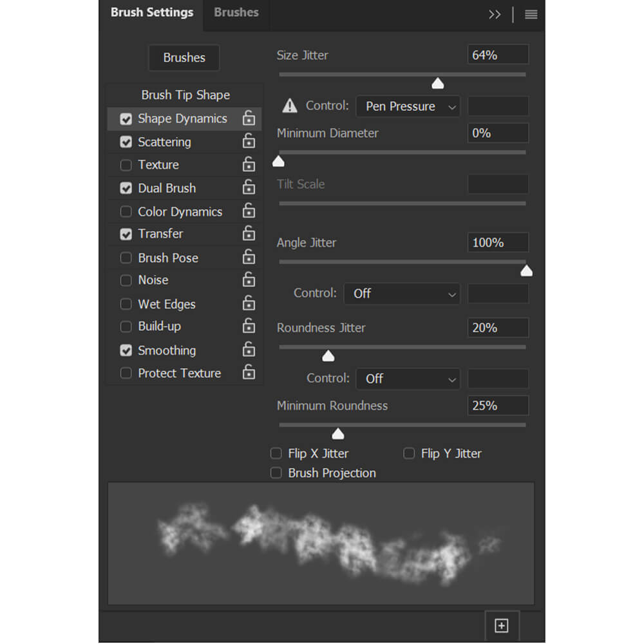Viewport: 644px width, 644px height.
Task: Click the Minimum Roundness value field
Action: coord(498,406)
